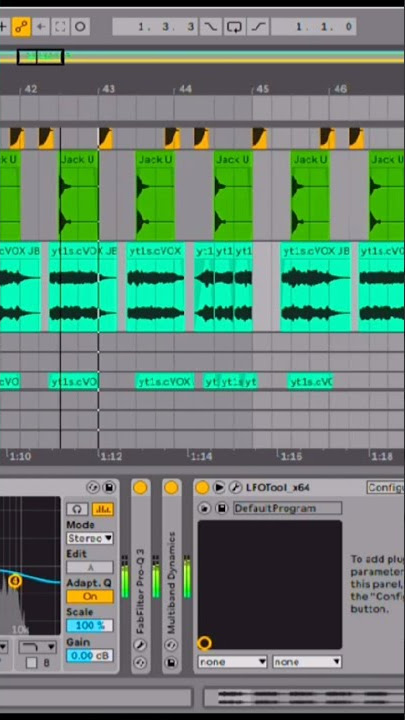
Task: Select EQ filter band 4 node
Action: pos(15,581)
